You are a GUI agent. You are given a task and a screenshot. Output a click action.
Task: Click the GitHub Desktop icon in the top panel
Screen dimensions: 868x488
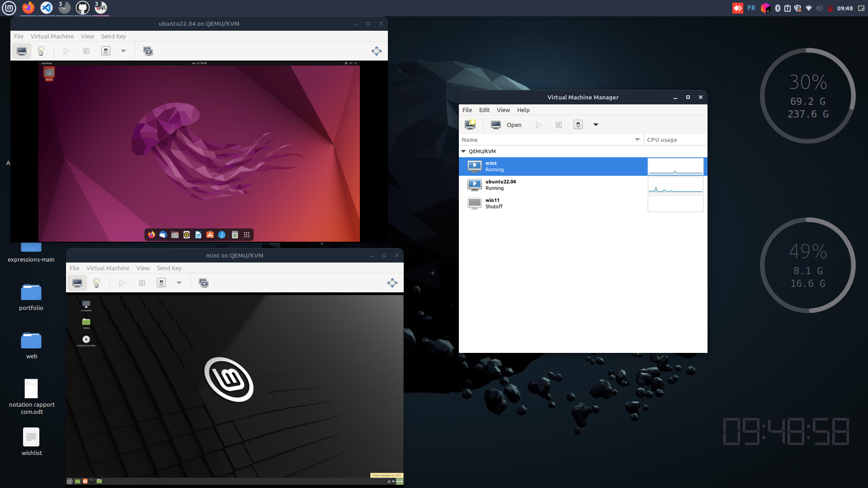pyautogui.click(x=82, y=8)
